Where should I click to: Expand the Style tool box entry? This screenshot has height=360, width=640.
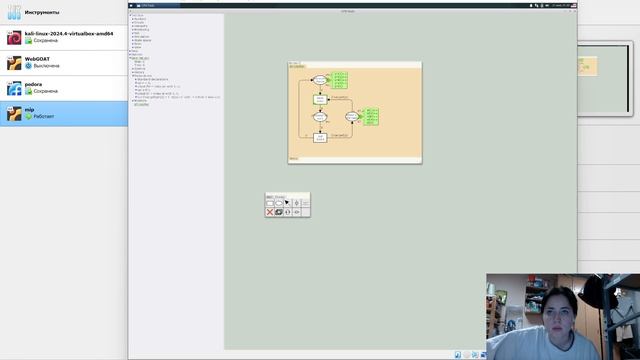tap(137, 44)
